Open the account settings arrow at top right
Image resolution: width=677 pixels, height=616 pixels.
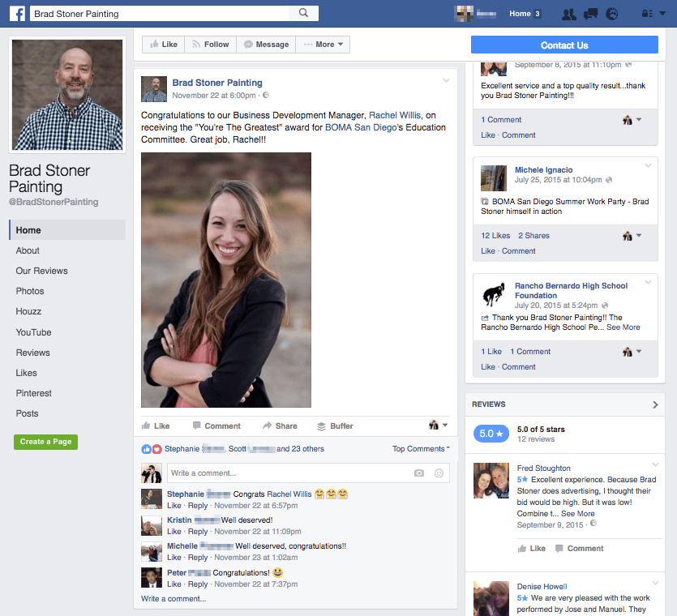coord(662,14)
